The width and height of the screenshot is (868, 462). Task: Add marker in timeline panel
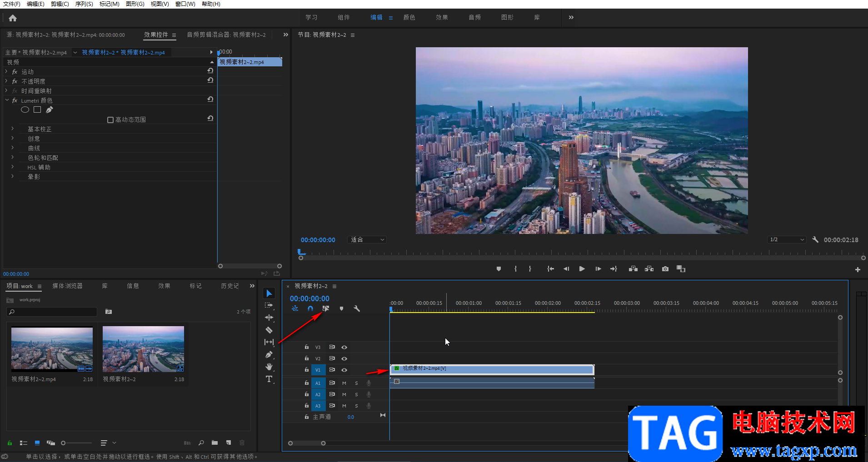click(x=341, y=308)
